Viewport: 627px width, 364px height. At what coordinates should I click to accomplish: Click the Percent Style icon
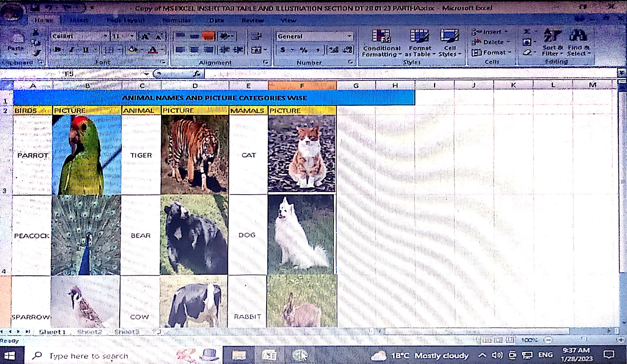point(303,50)
